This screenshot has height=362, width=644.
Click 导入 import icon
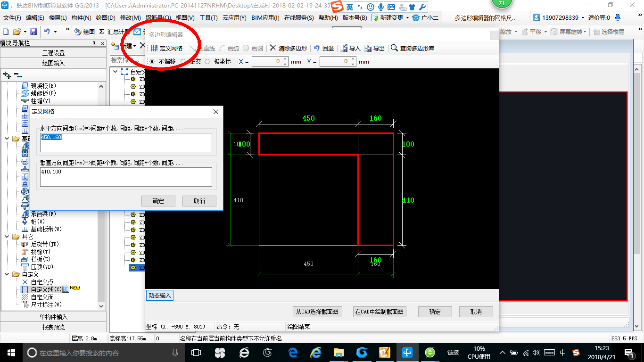click(x=350, y=48)
